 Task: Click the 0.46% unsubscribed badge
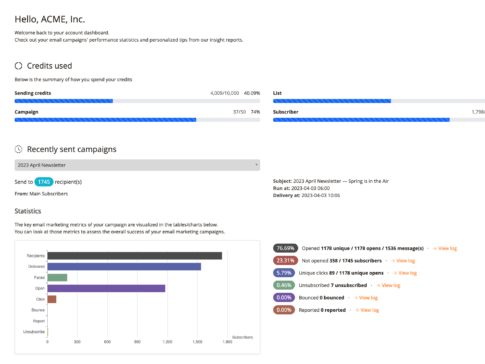(284, 285)
